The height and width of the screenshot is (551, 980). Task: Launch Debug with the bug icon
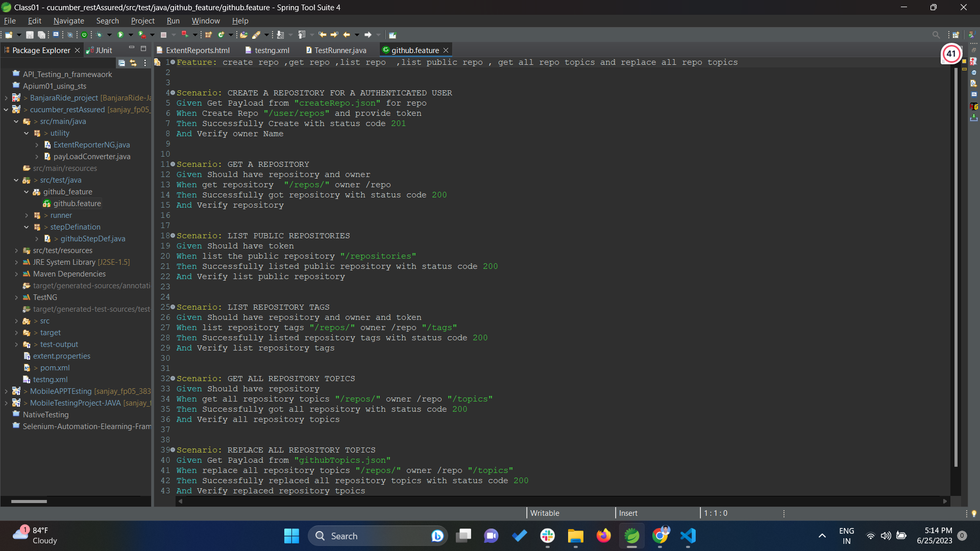pyautogui.click(x=99, y=35)
